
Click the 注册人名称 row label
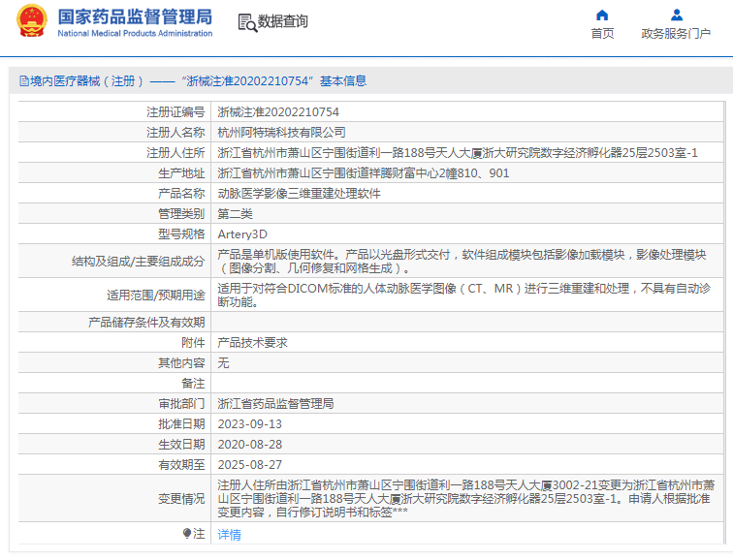[x=175, y=133]
